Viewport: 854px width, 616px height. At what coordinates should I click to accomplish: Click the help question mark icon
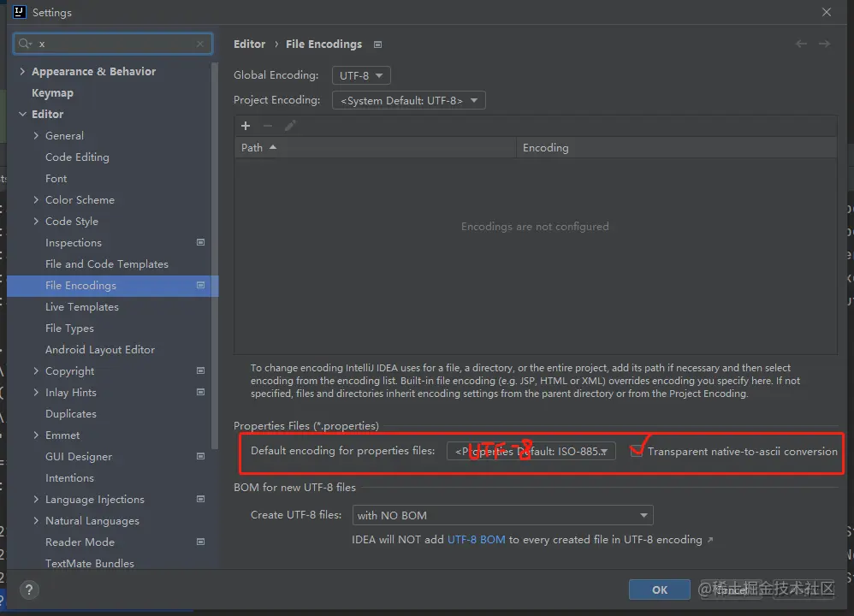click(x=29, y=589)
